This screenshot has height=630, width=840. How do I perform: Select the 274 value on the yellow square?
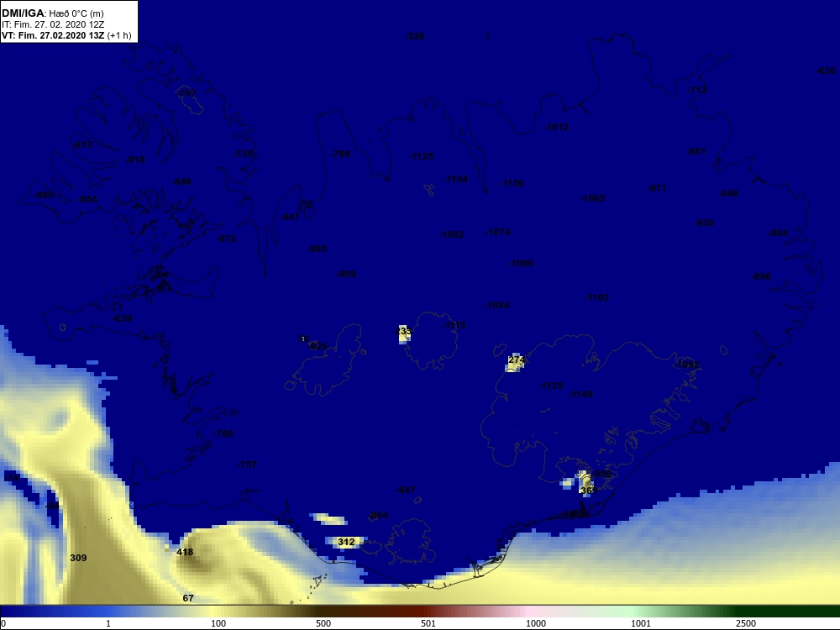[x=516, y=360]
